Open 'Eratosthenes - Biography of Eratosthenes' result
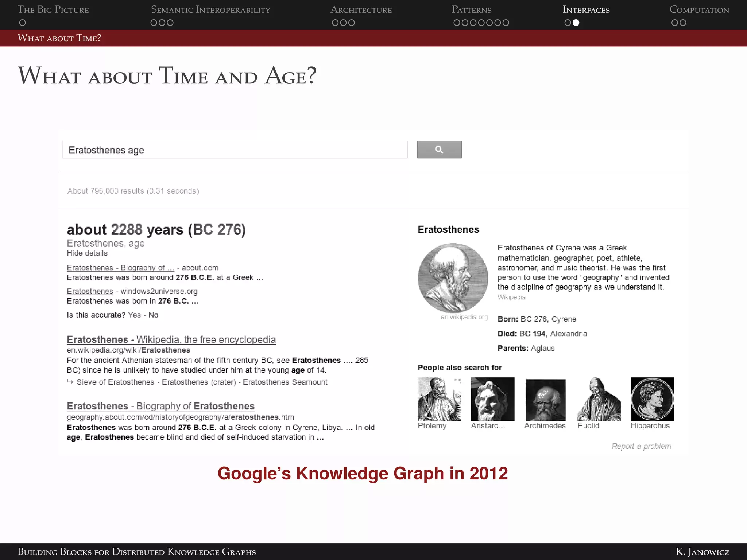 pos(160,406)
